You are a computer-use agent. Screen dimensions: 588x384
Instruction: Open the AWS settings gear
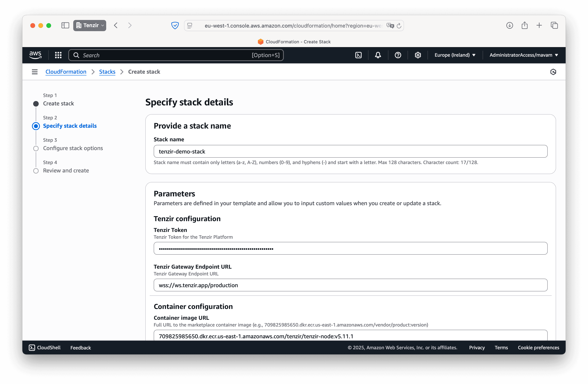point(418,55)
